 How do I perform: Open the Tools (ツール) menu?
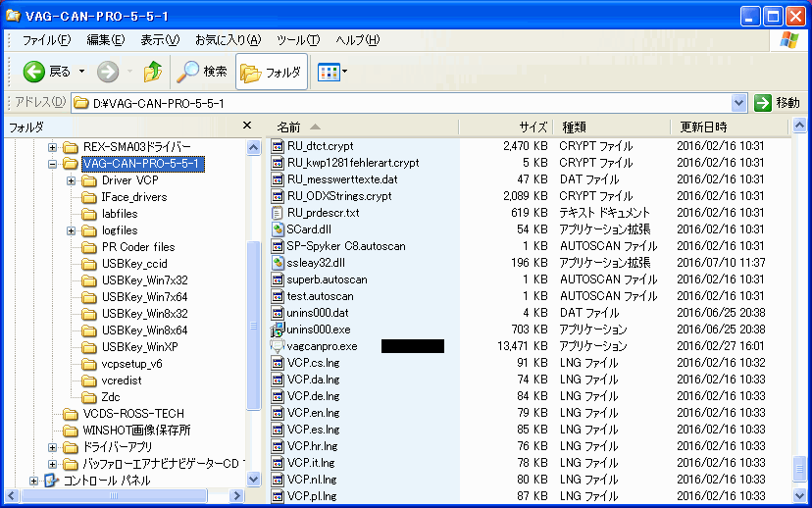tap(298, 40)
